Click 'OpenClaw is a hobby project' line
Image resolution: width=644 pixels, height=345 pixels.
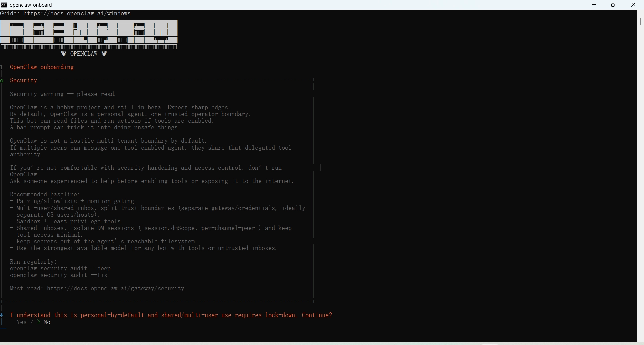tap(120, 108)
